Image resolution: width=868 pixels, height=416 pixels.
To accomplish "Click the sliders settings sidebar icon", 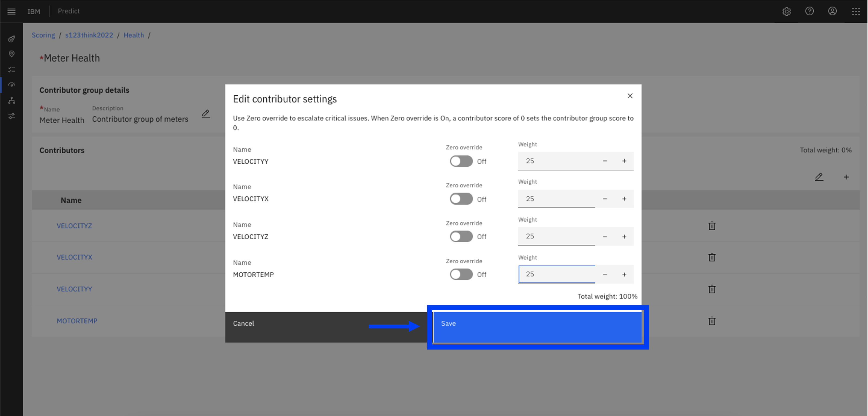I will pyautogui.click(x=11, y=116).
